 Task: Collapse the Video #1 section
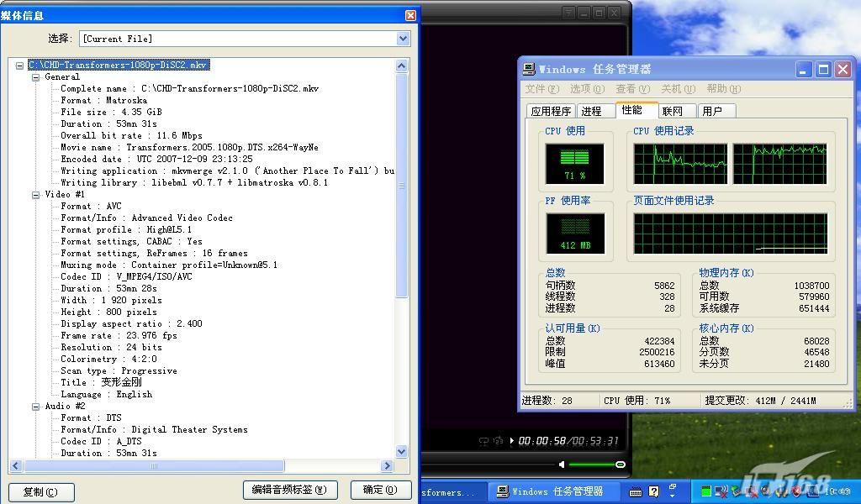click(x=36, y=195)
